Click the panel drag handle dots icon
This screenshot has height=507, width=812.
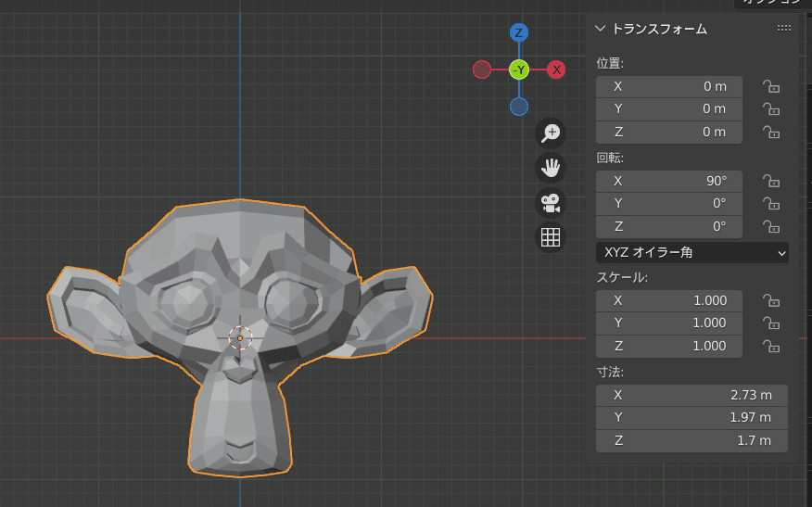tap(784, 29)
